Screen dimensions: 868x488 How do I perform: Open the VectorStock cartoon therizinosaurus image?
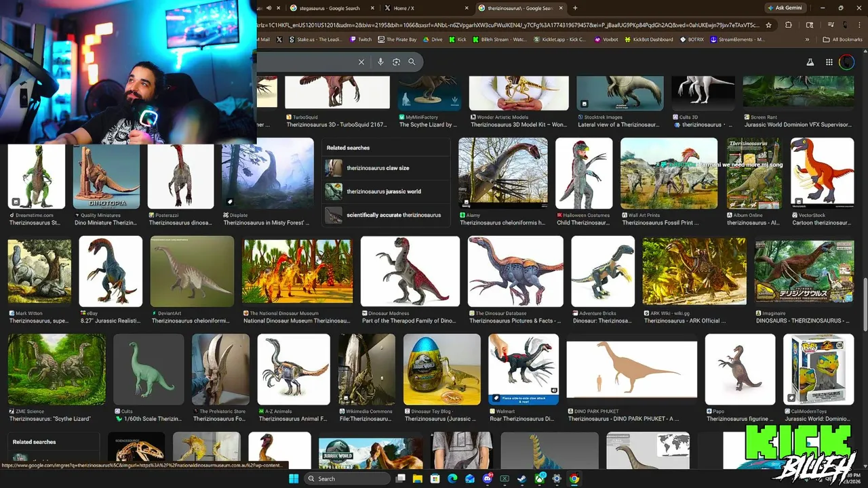[822, 174]
